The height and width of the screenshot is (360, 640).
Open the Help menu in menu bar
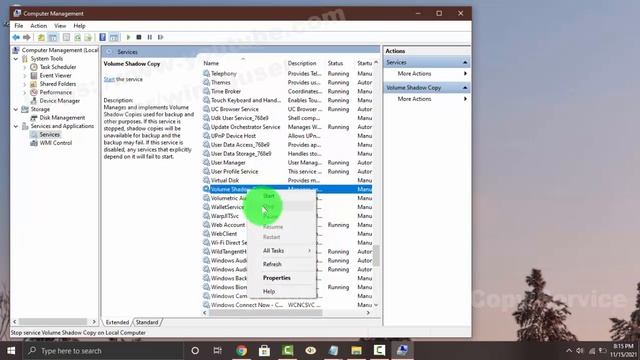click(79, 26)
